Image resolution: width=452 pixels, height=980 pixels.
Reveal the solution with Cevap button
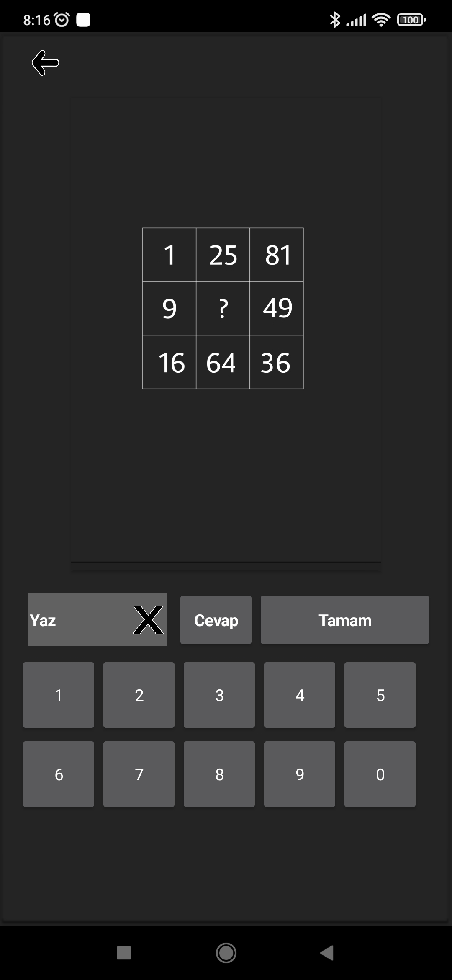[216, 620]
